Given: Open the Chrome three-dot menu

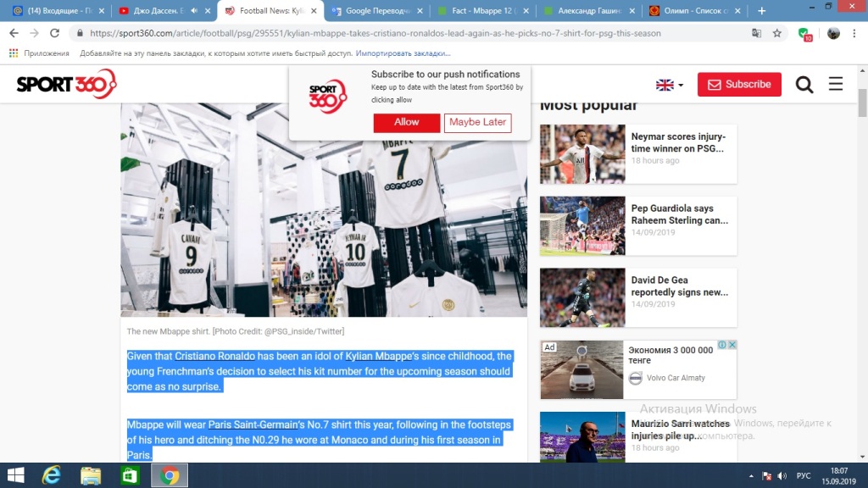Looking at the screenshot, I should tap(854, 33).
